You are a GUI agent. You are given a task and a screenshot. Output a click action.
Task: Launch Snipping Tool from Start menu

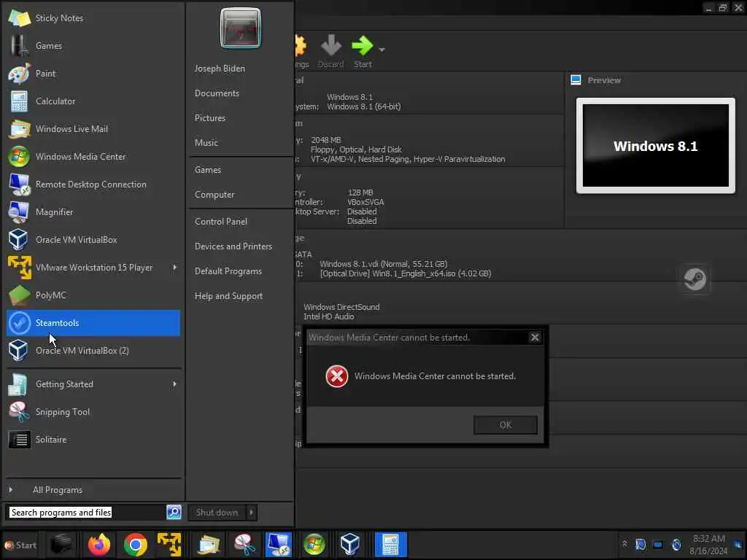(x=93, y=412)
